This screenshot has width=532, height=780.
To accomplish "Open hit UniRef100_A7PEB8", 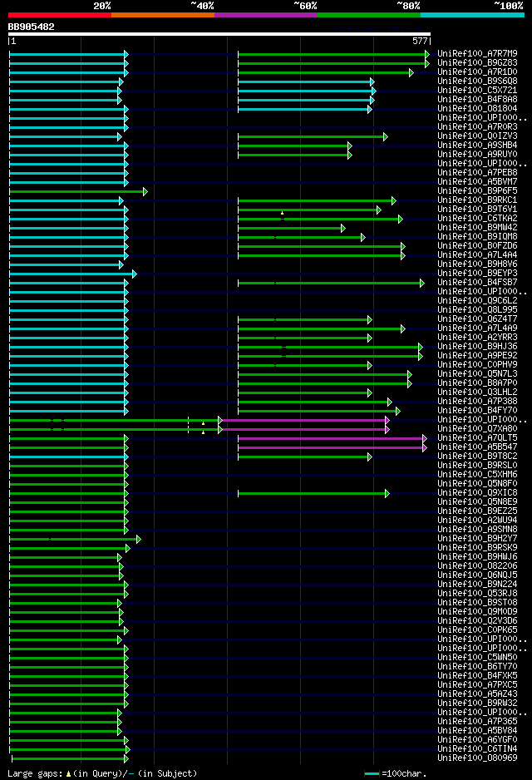I will [477, 173].
